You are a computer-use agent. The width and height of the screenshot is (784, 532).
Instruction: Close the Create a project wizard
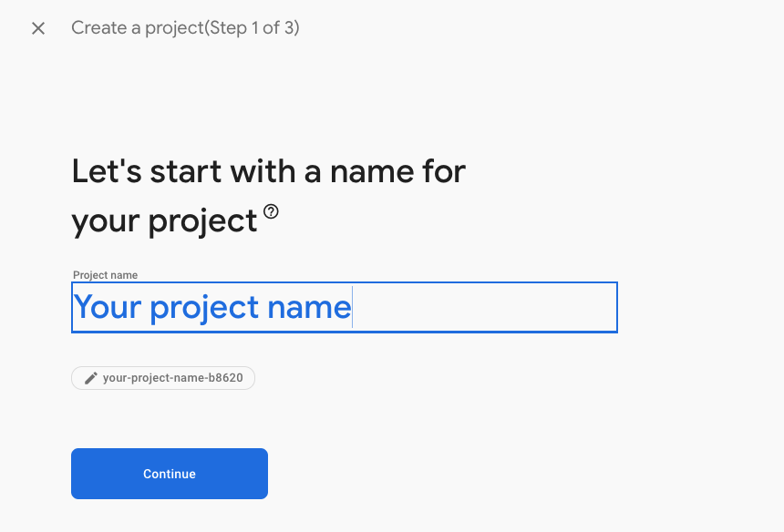(38, 28)
